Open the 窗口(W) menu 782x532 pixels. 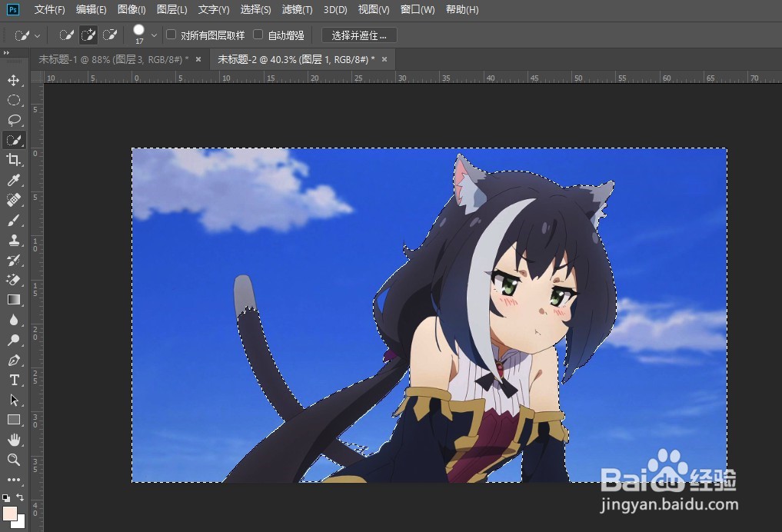tap(418, 9)
